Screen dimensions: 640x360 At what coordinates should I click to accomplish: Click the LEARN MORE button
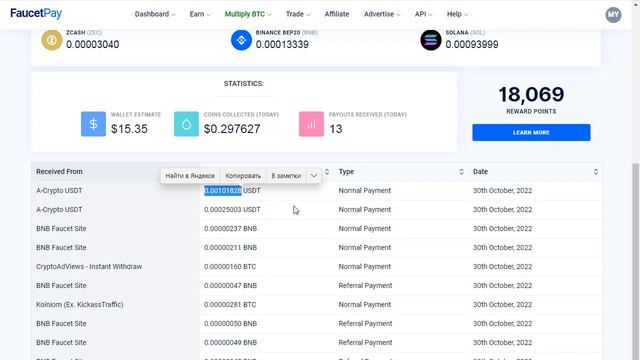click(x=531, y=133)
